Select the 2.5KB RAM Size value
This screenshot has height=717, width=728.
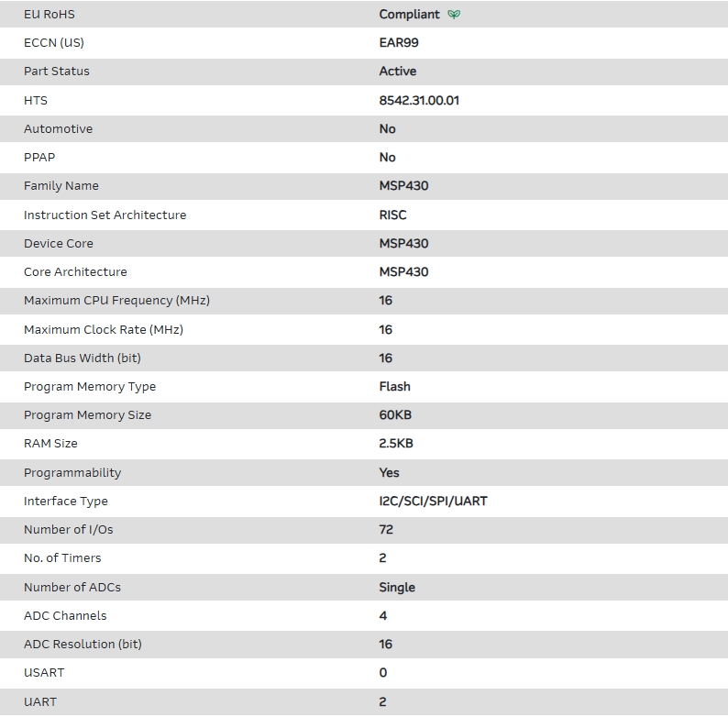(396, 444)
